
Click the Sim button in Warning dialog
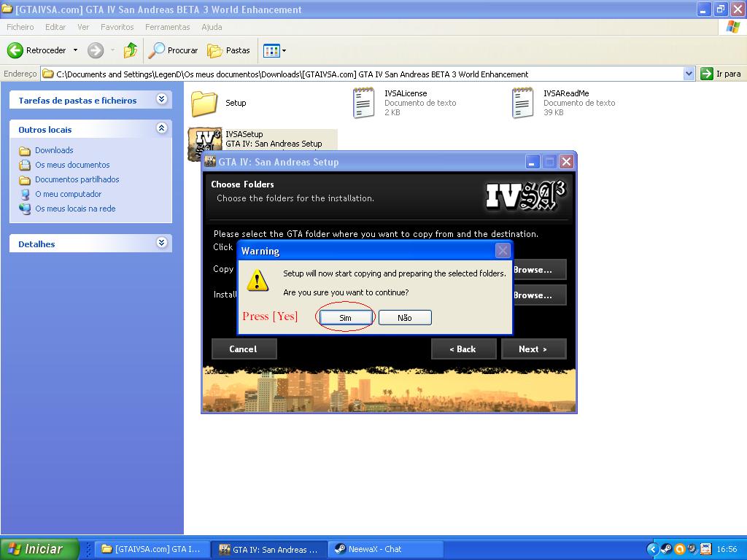pos(345,318)
